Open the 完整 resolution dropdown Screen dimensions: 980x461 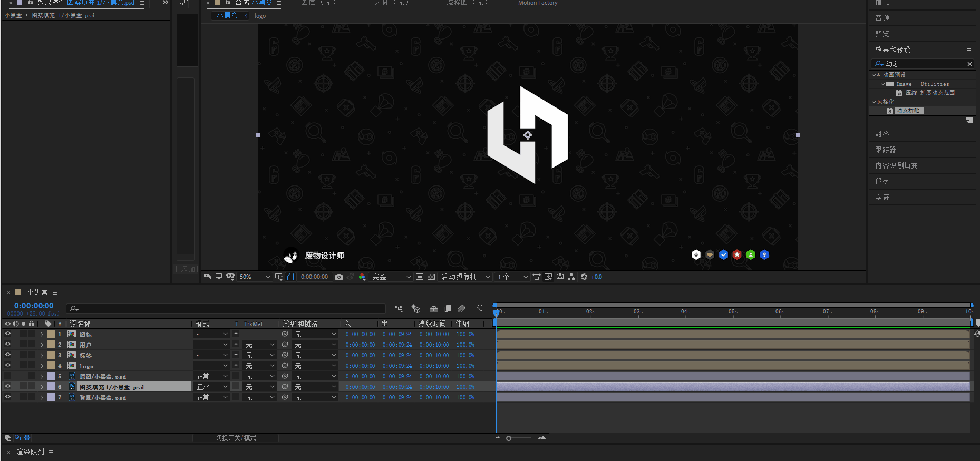click(x=391, y=277)
